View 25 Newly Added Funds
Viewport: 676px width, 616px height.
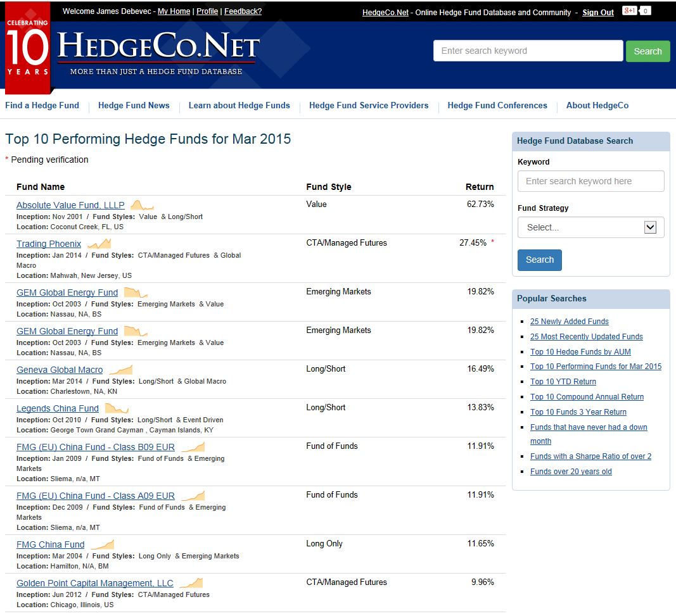(x=570, y=322)
